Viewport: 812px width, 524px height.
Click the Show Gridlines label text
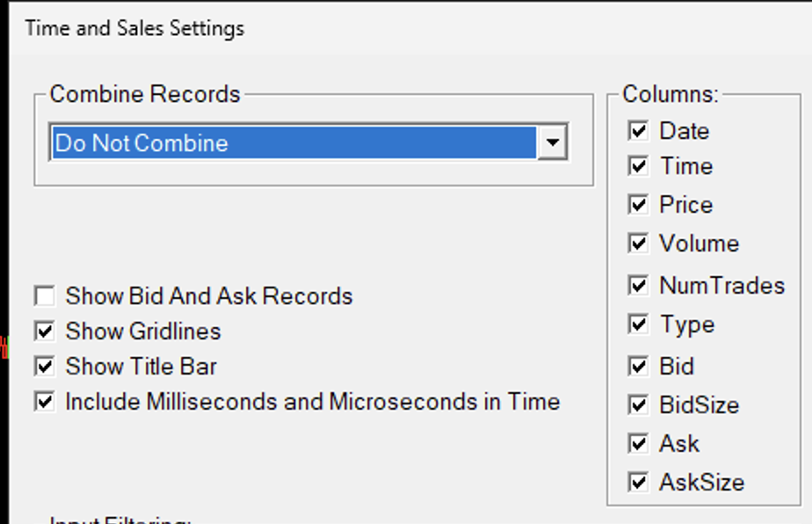(x=143, y=331)
